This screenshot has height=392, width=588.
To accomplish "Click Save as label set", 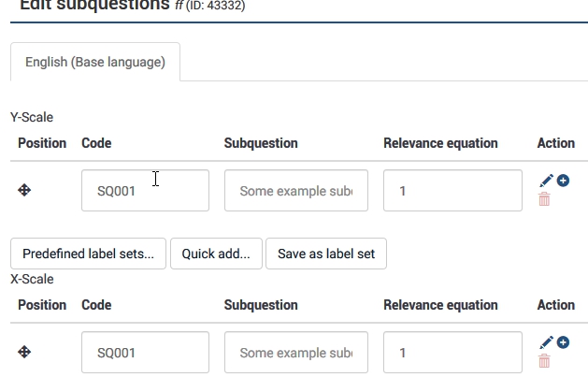I will coord(326,254).
